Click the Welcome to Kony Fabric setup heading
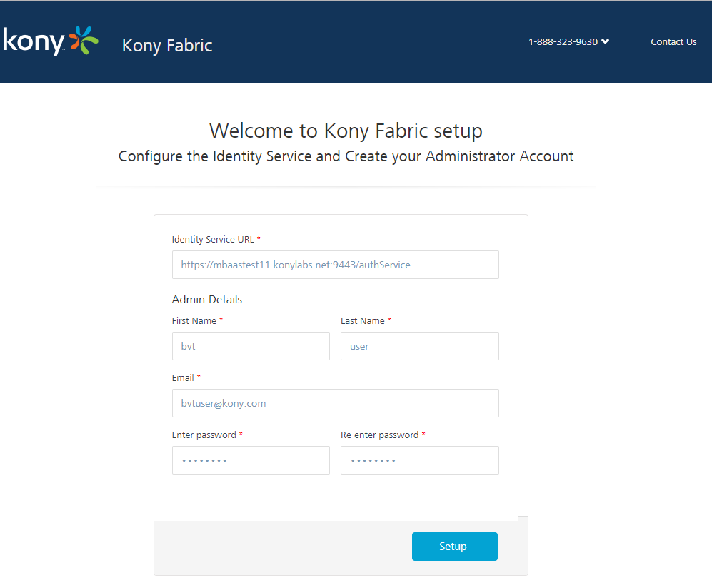The width and height of the screenshot is (712, 588). click(x=345, y=131)
